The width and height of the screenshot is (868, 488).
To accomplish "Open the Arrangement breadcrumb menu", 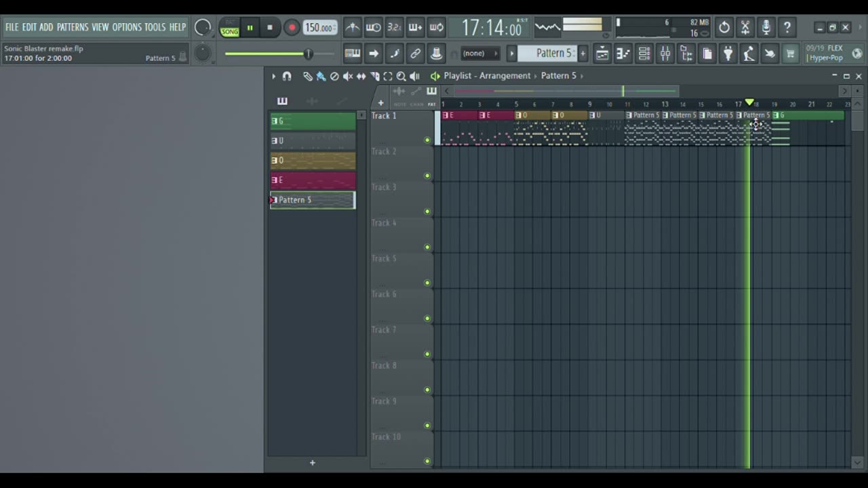I will [506, 76].
